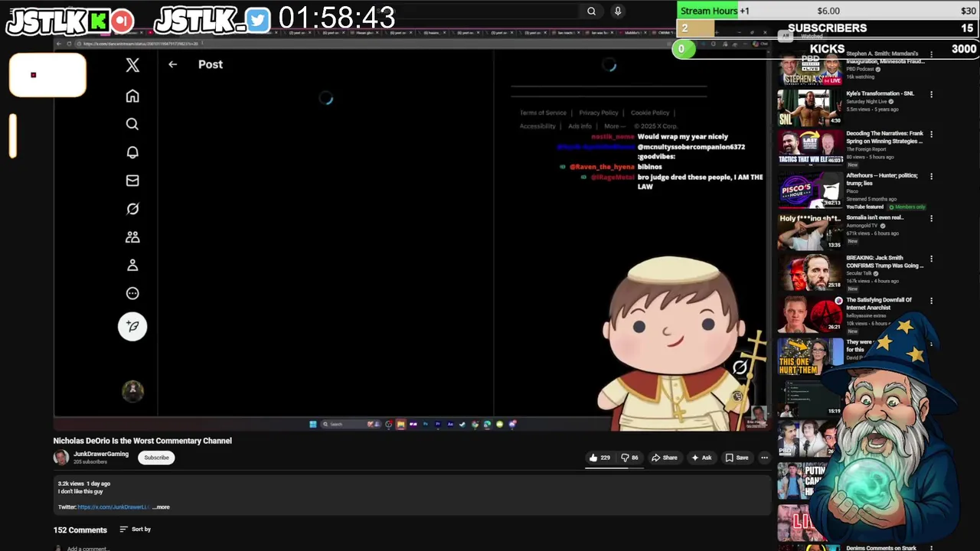
Task: Open Denims Comments on Snark video title
Action: click(x=881, y=548)
